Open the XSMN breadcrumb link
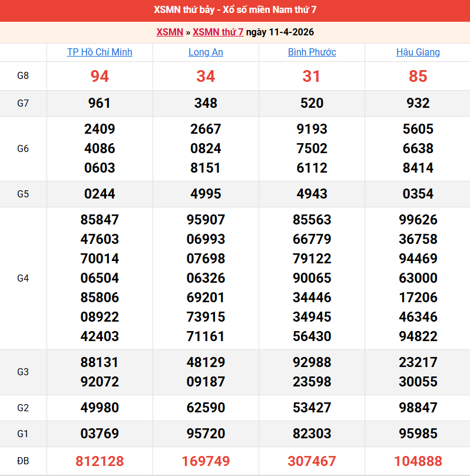470x476 pixels. (x=170, y=32)
